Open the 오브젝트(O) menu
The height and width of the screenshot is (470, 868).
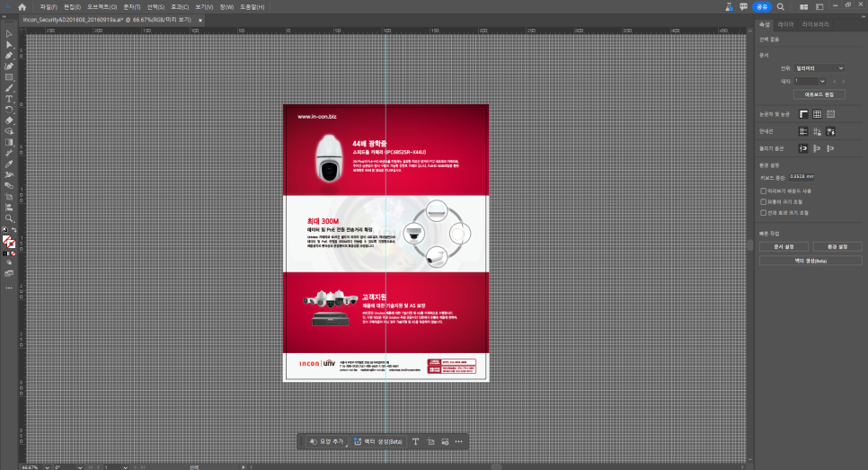tap(102, 7)
